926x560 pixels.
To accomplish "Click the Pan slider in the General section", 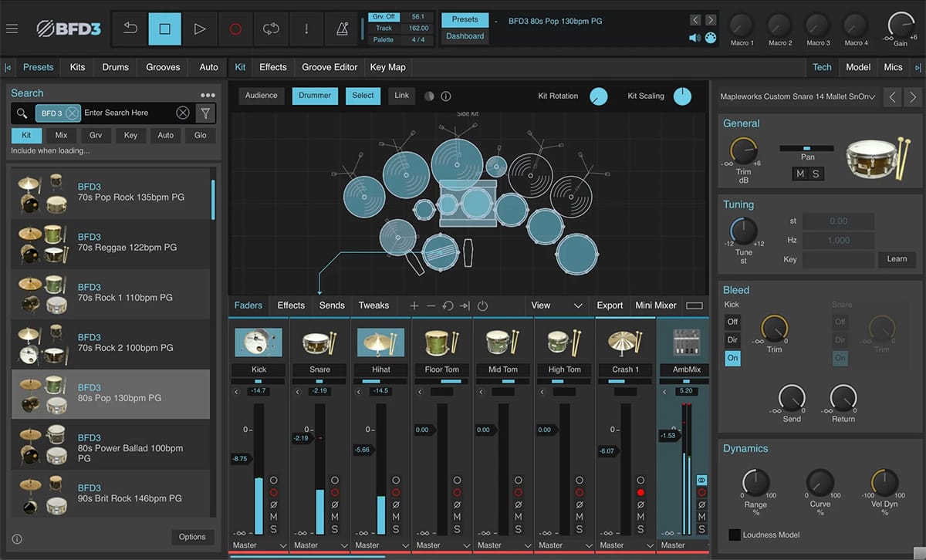I will coord(807,147).
